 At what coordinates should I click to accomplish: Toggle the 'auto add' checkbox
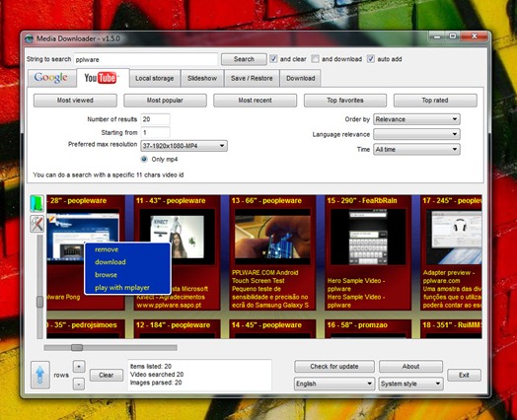click(x=371, y=59)
